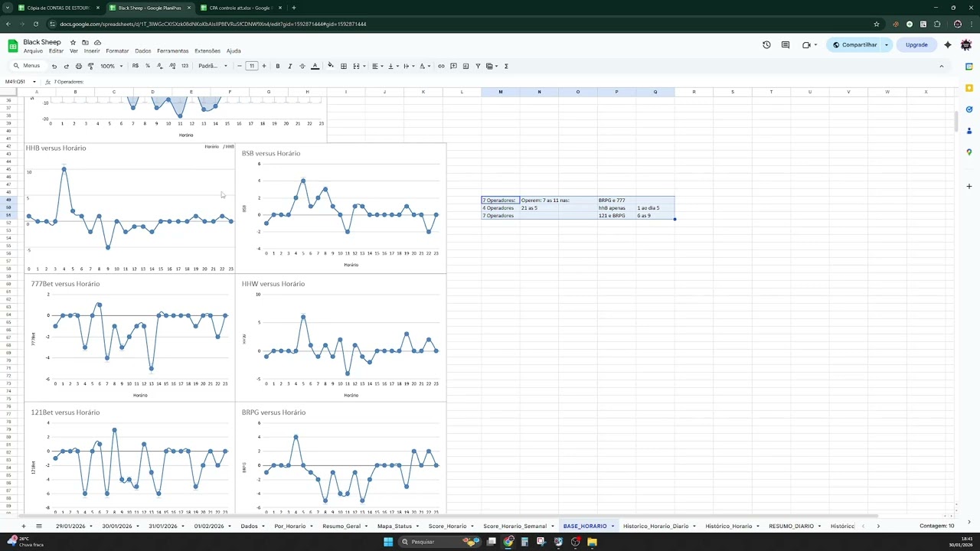Screen dimensions: 980x551
Task: Activate the paint format roller tool
Action: (x=90, y=66)
